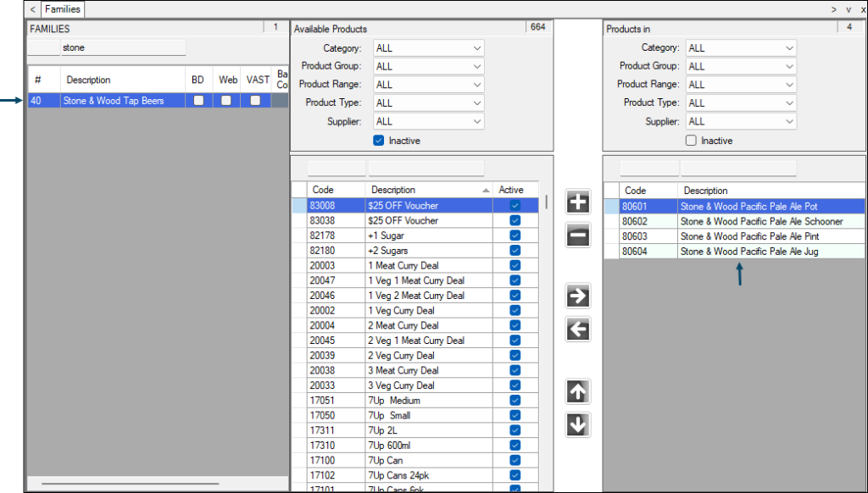Open Product Type dropdown in Products in panel
The height and width of the screenshot is (493, 868).
[741, 102]
